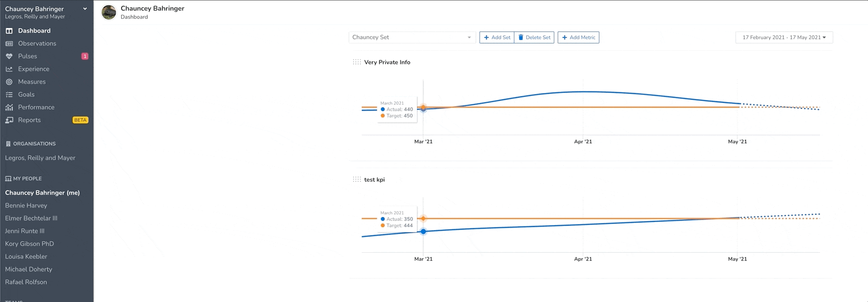Click the Add Set button label
The height and width of the screenshot is (302, 868).
point(501,38)
